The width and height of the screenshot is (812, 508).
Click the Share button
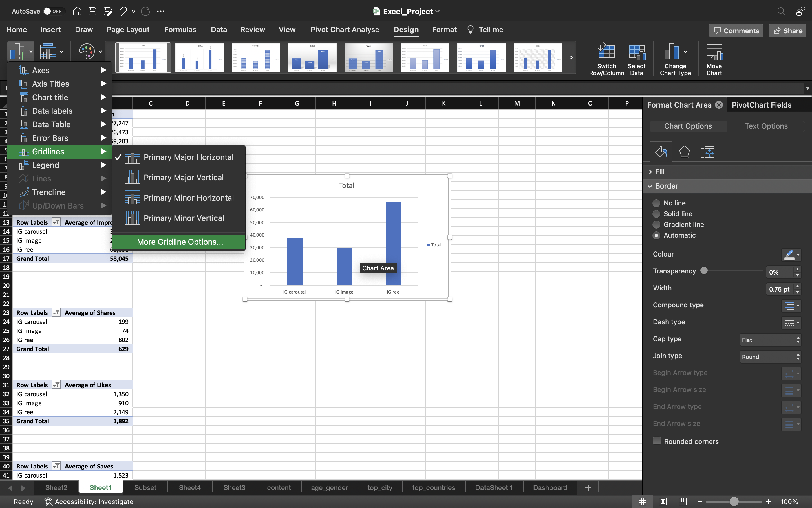coord(787,30)
